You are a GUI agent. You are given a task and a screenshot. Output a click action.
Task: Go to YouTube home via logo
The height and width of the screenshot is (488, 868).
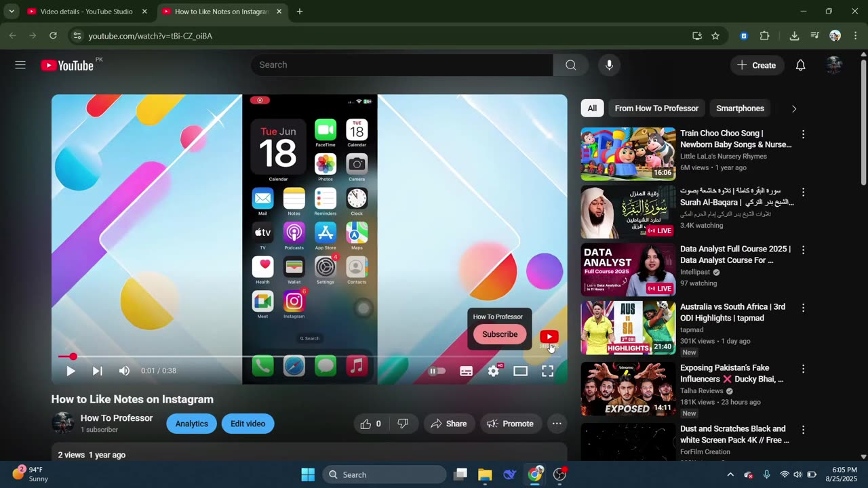(x=67, y=65)
